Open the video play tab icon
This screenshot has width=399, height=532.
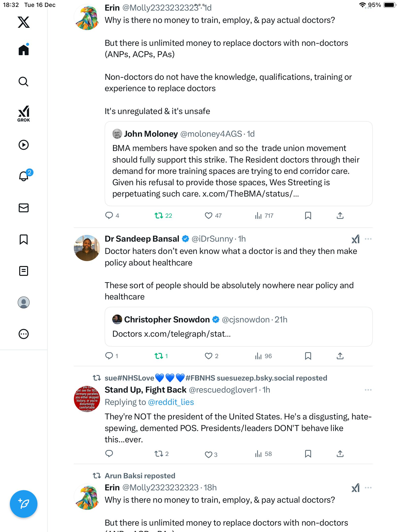tap(24, 145)
